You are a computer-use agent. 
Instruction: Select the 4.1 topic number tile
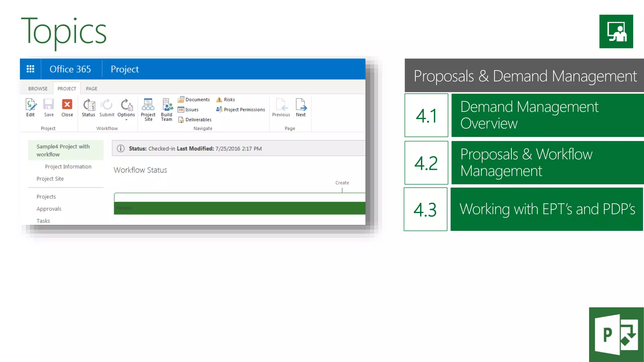coord(426,115)
